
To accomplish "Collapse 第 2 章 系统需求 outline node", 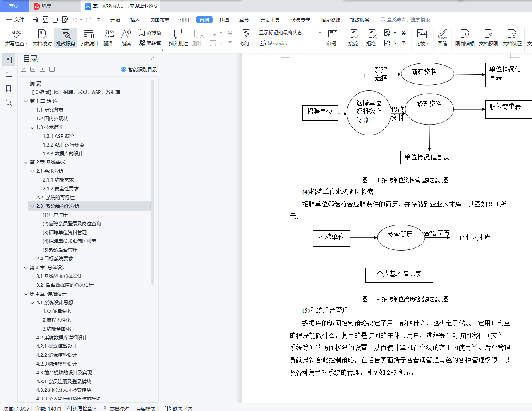I will [x=26, y=162].
